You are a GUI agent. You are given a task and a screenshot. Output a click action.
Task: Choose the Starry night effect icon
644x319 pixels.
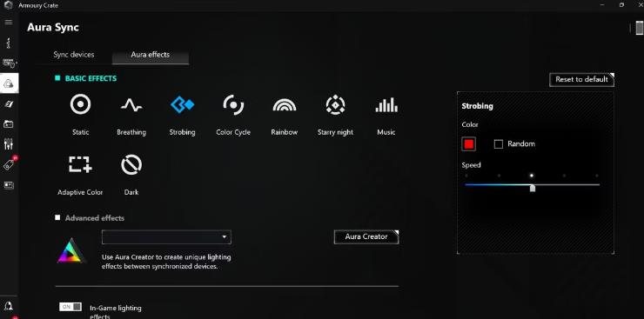[336, 104]
